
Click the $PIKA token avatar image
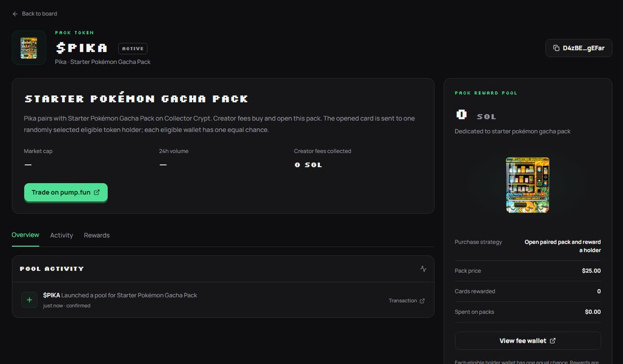coord(29,48)
